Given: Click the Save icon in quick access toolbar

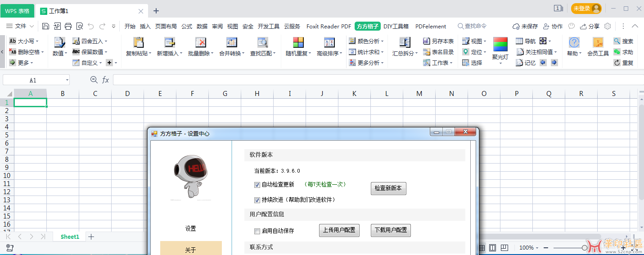Looking at the screenshot, I should [x=45, y=26].
